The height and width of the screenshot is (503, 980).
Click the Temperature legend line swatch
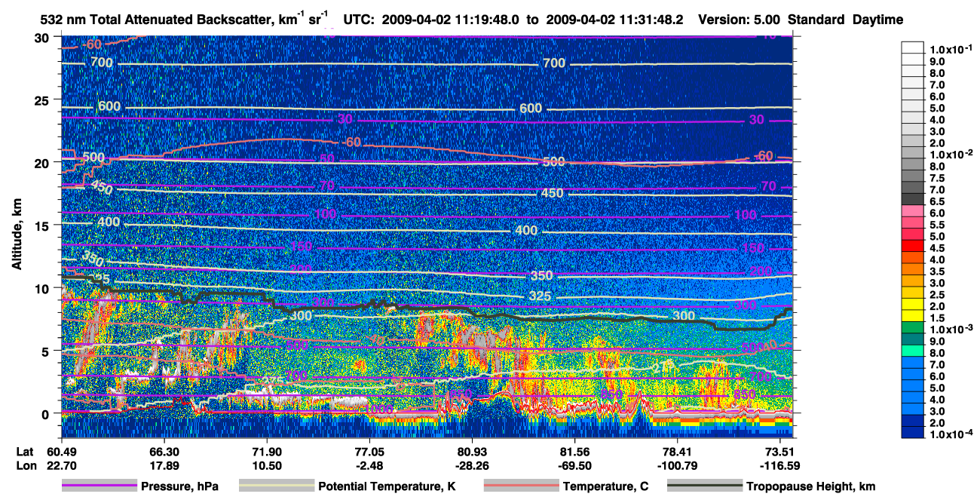point(521,486)
